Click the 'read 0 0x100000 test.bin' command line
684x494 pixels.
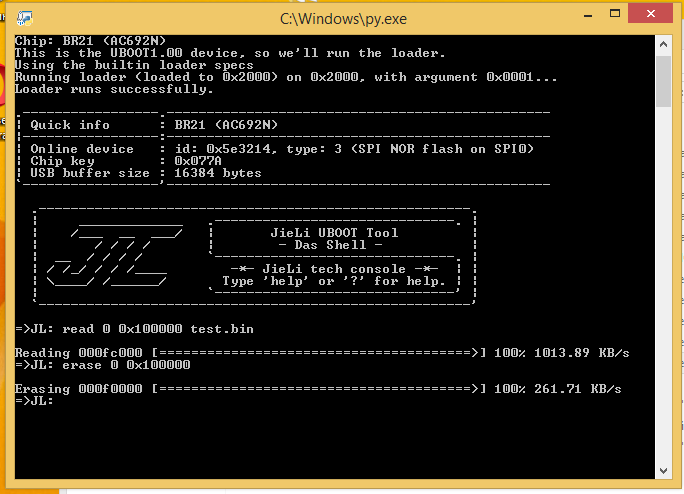tap(158, 329)
